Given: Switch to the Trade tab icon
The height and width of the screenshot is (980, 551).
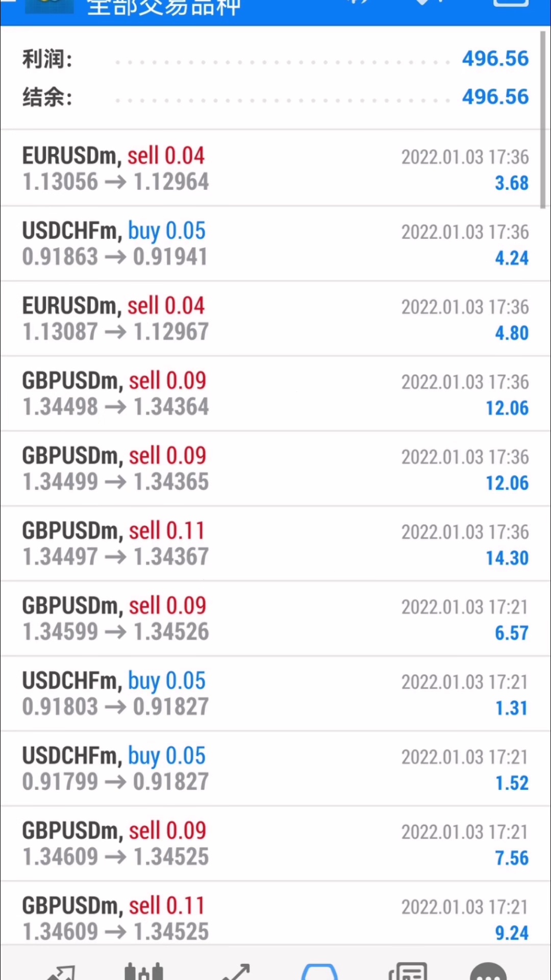Looking at the screenshot, I should coord(236,970).
